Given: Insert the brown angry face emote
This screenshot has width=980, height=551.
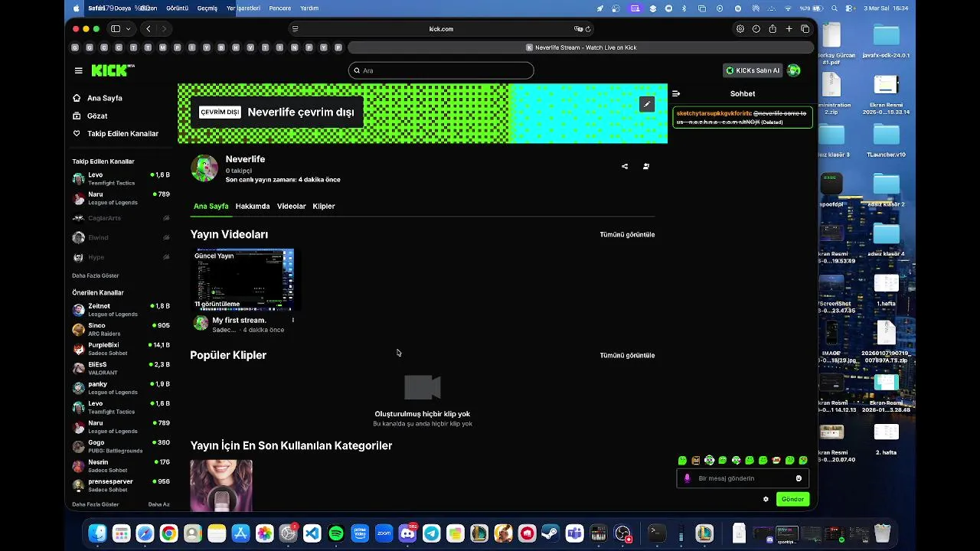Looking at the screenshot, I should 696,461.
